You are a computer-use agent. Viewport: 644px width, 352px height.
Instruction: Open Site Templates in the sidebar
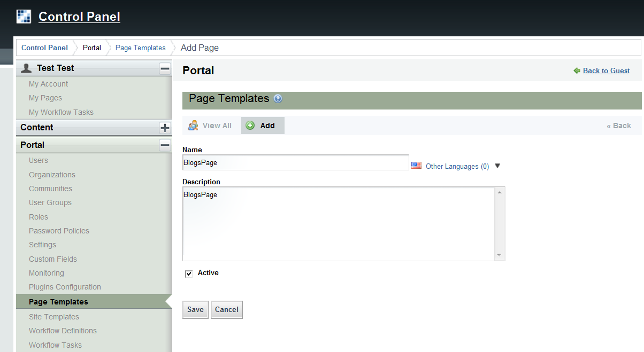[54, 317]
